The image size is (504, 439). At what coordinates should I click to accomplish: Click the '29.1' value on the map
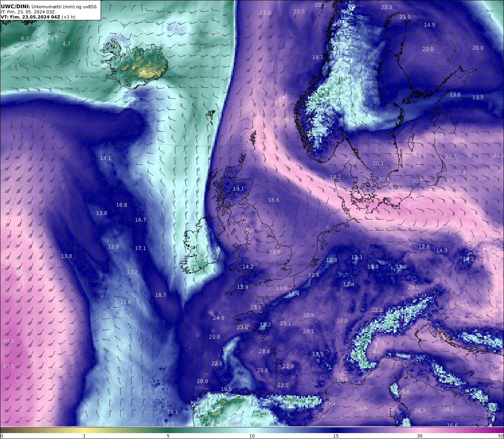click(374, 352)
